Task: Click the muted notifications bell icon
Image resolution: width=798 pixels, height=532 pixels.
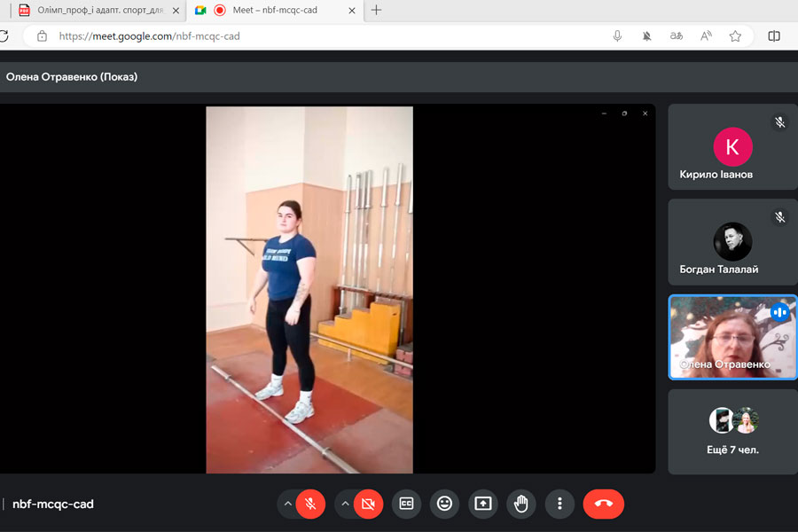Action: (x=647, y=36)
